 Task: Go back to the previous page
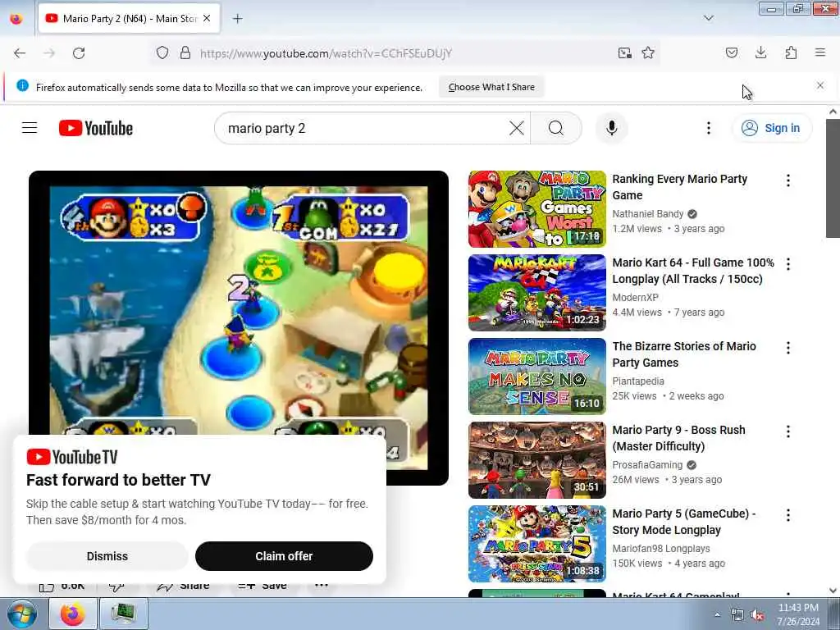20,53
